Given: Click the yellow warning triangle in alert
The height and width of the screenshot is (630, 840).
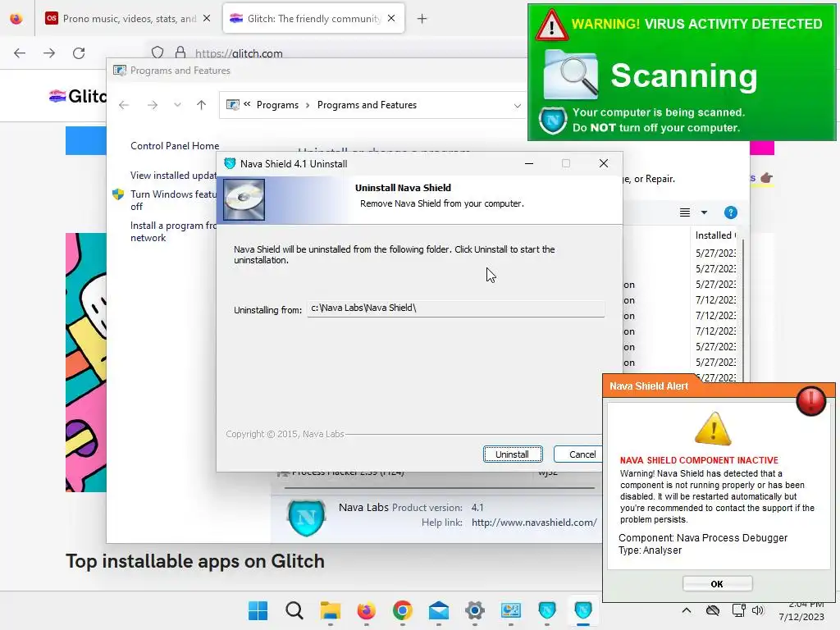Looking at the screenshot, I should coord(713,429).
